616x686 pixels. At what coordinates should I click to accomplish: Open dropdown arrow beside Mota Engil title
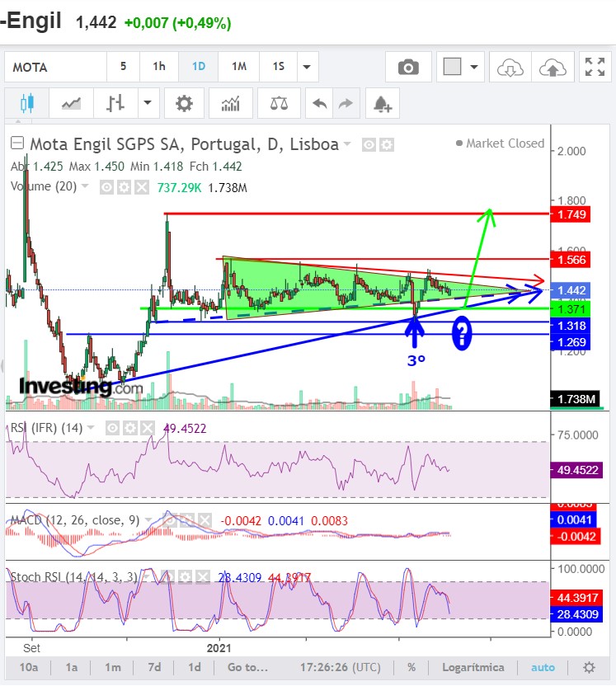347,143
